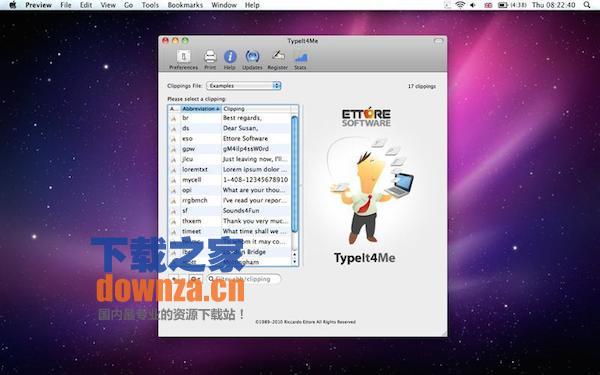
Task: Open the Preview menu
Action: [38, 5]
